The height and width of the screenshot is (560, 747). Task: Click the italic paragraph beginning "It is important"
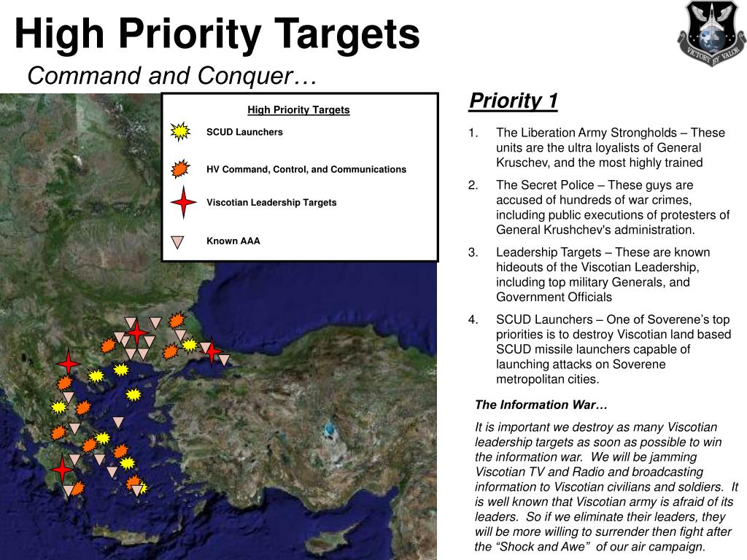pos(606,486)
